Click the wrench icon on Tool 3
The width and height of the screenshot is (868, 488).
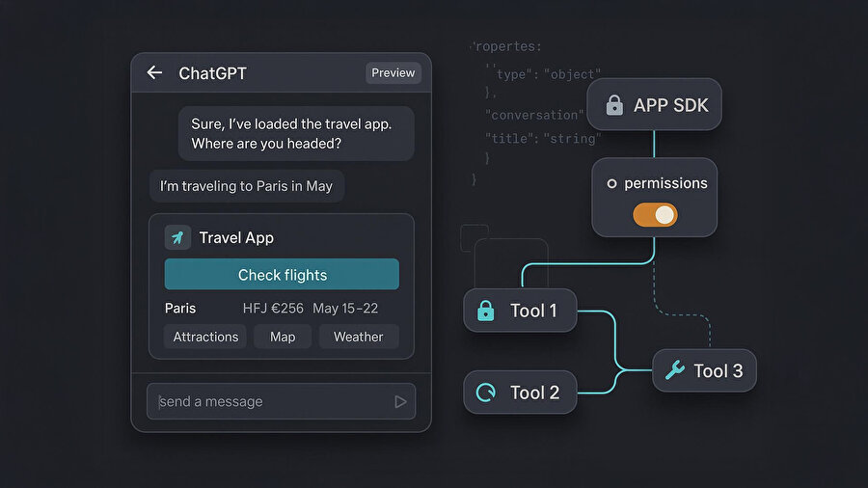675,370
